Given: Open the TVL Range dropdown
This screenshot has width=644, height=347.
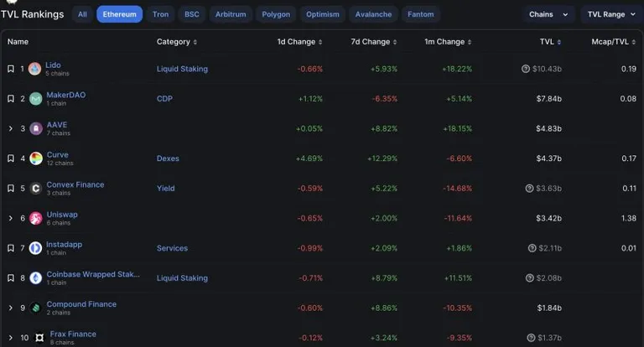Looking at the screenshot, I should click(x=611, y=14).
